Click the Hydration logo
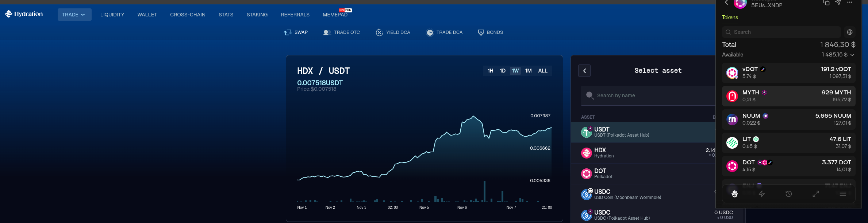Image resolution: width=868 pixels, height=223 pixels. [x=24, y=14]
